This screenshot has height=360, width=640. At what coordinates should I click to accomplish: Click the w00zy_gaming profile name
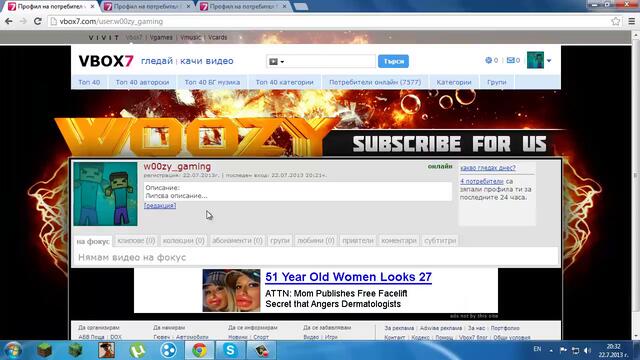coord(177,167)
